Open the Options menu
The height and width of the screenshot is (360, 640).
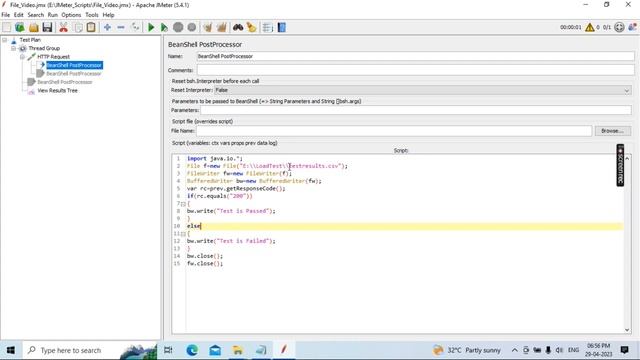click(x=71, y=15)
